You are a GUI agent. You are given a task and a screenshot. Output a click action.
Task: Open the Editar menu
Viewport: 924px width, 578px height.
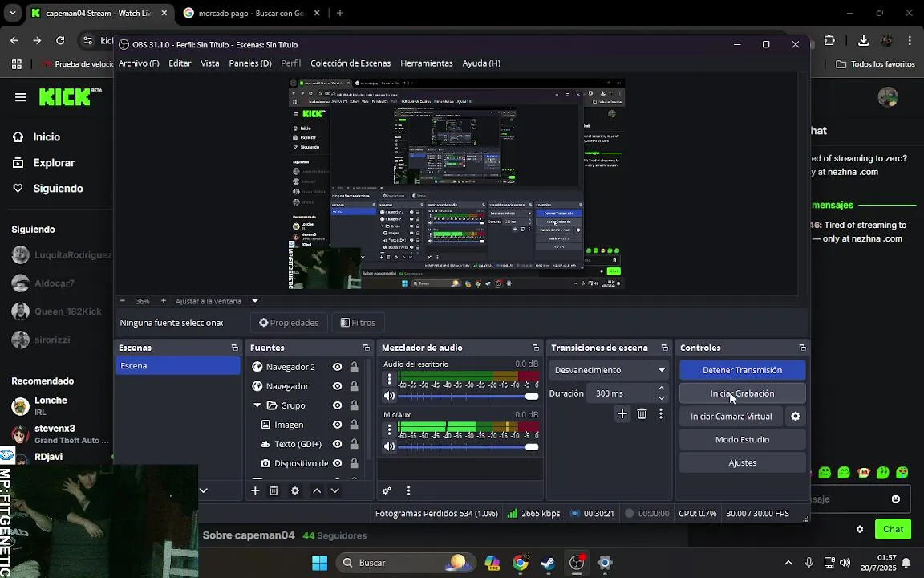tap(180, 63)
